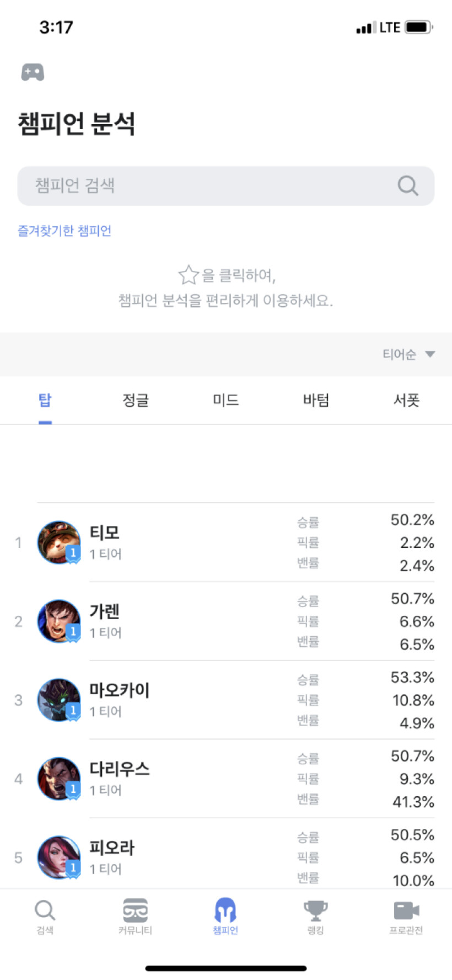Screen dimensions: 452x980
Task: Open the 다리우스 champion entry
Action: [x=226, y=779]
